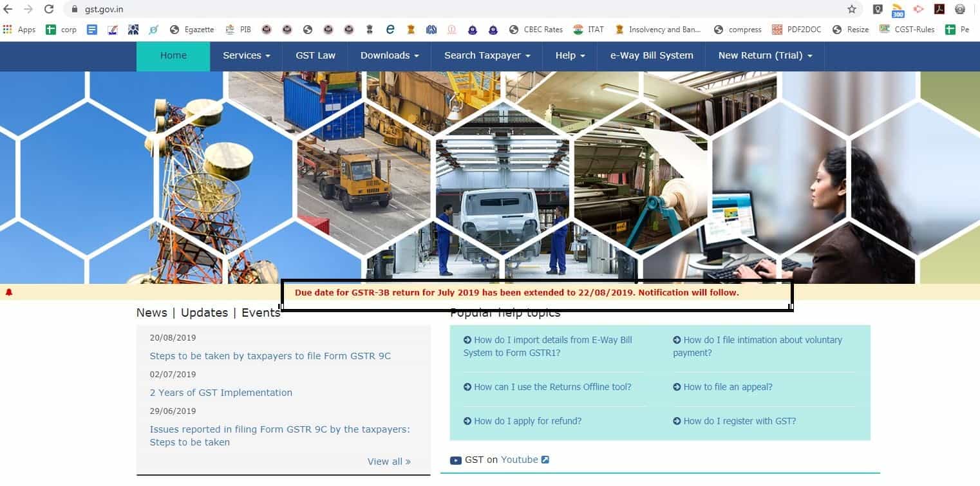Open the PDF2DOC bookmark
The height and width of the screenshot is (486, 980).
click(796, 30)
